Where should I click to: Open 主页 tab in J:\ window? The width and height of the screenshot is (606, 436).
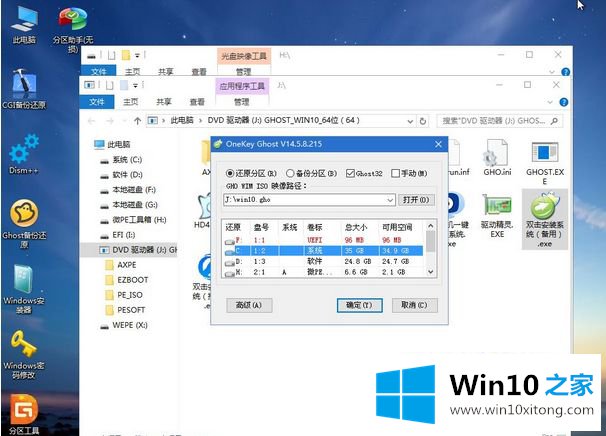tap(131, 102)
